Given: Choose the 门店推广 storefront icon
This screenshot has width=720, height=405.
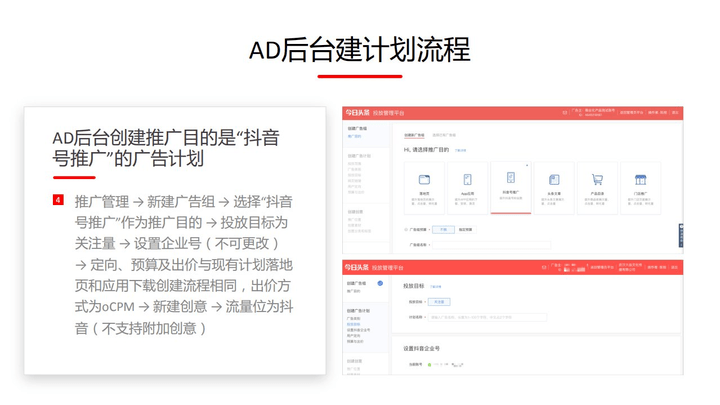Looking at the screenshot, I should [x=640, y=180].
